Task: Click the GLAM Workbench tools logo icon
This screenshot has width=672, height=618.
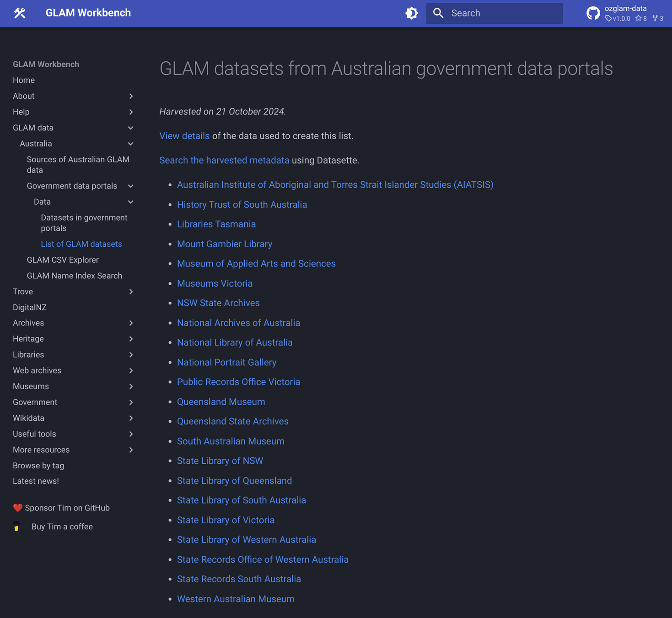Action: coord(20,13)
